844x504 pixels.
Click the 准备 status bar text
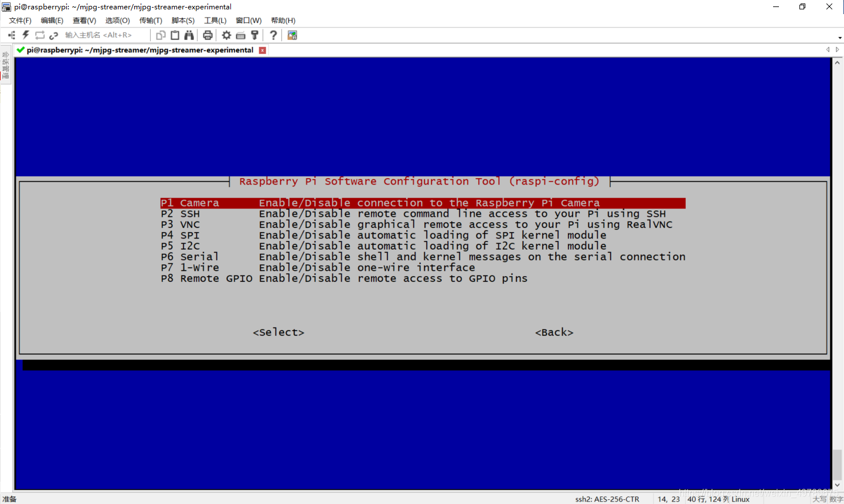click(9, 499)
